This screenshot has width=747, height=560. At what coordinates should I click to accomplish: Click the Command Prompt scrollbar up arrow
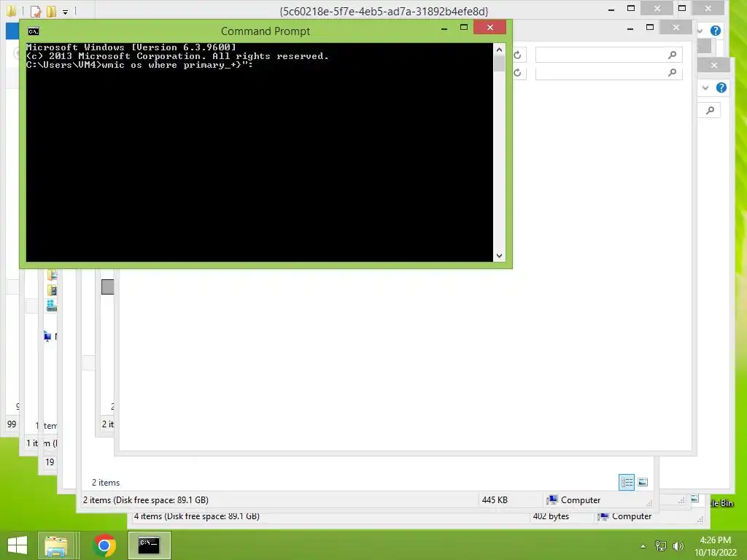(499, 50)
